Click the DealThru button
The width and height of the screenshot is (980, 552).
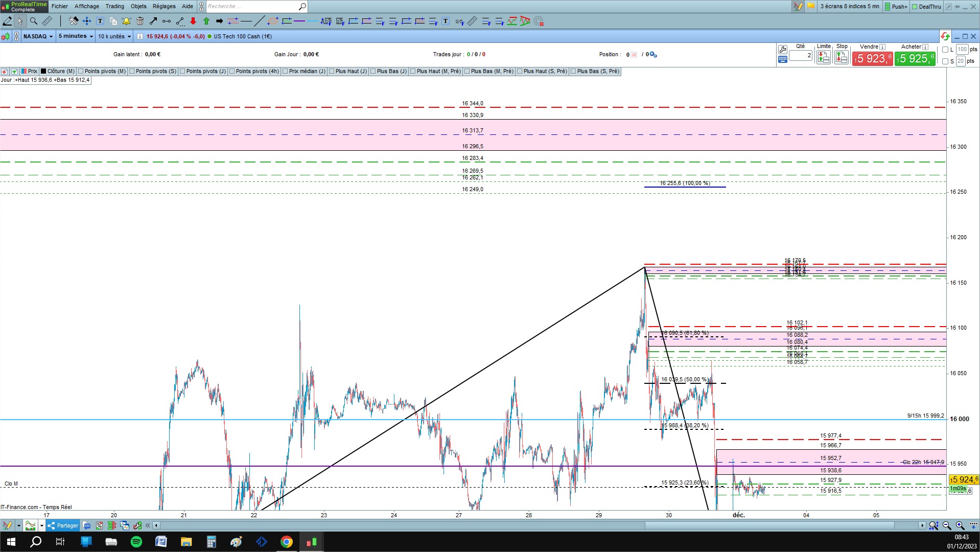pyautogui.click(x=927, y=7)
